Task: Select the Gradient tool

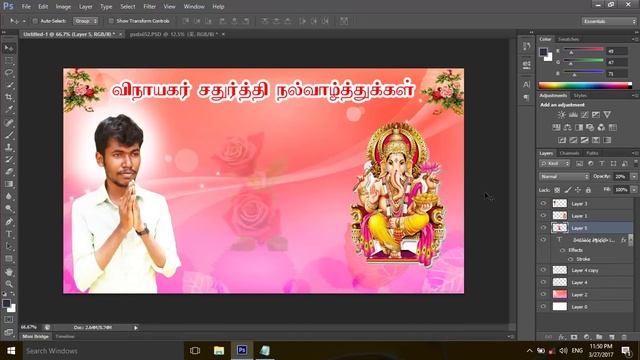Action: [x=9, y=184]
